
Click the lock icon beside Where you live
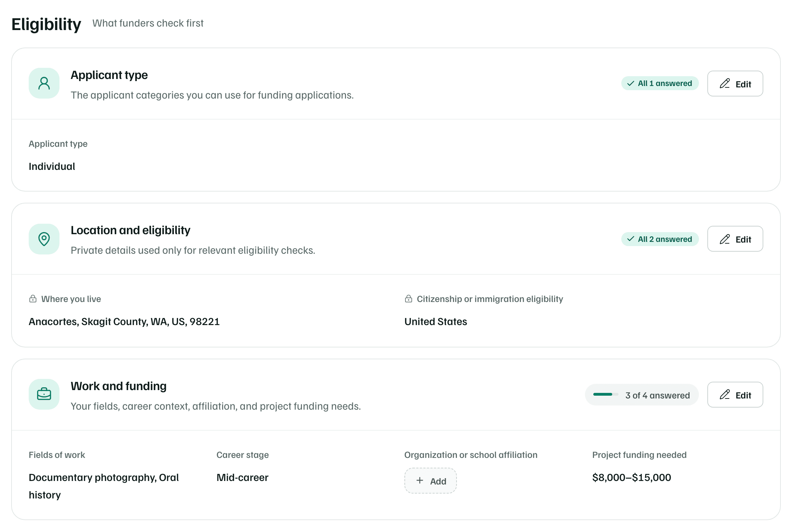[x=33, y=299]
